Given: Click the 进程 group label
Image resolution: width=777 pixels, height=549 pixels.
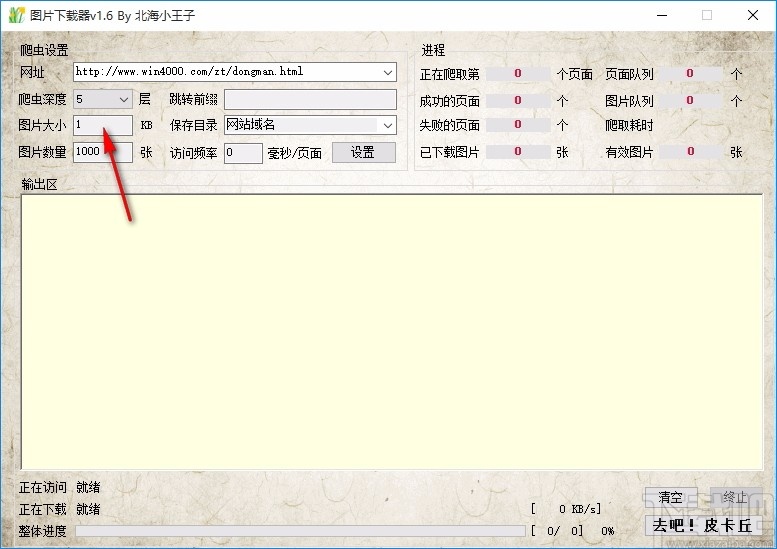Looking at the screenshot, I should [434, 50].
